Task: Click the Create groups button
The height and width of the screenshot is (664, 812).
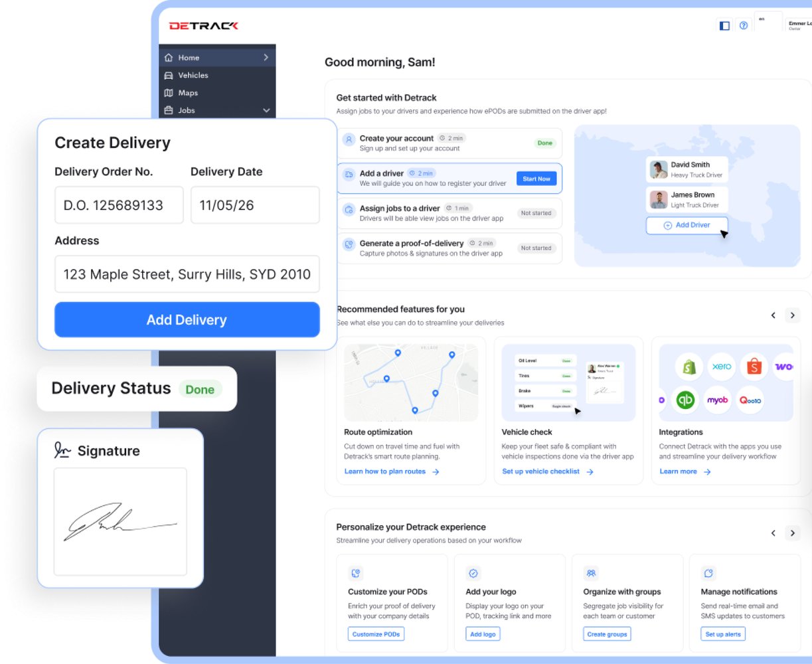Action: tap(607, 634)
